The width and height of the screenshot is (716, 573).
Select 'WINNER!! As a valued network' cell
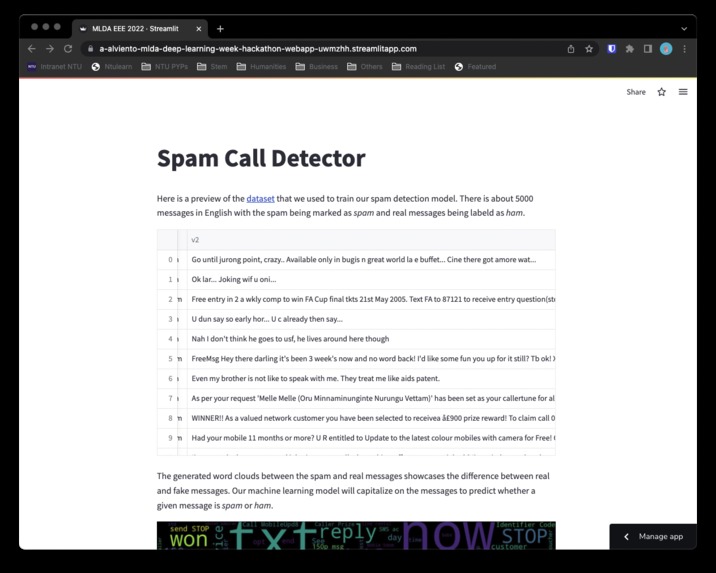[x=372, y=418]
